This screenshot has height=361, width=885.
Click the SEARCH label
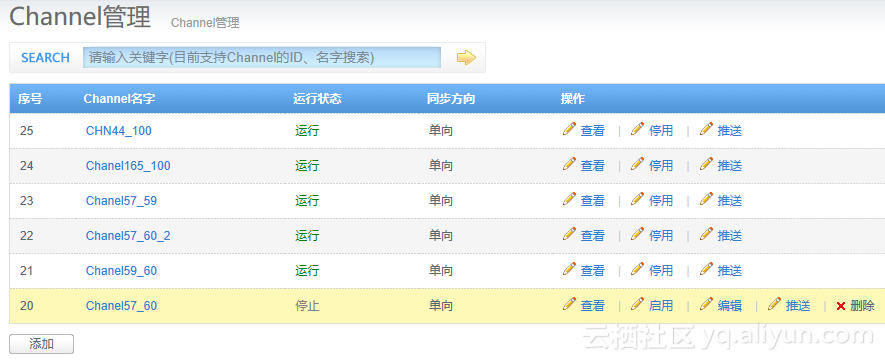(x=45, y=58)
